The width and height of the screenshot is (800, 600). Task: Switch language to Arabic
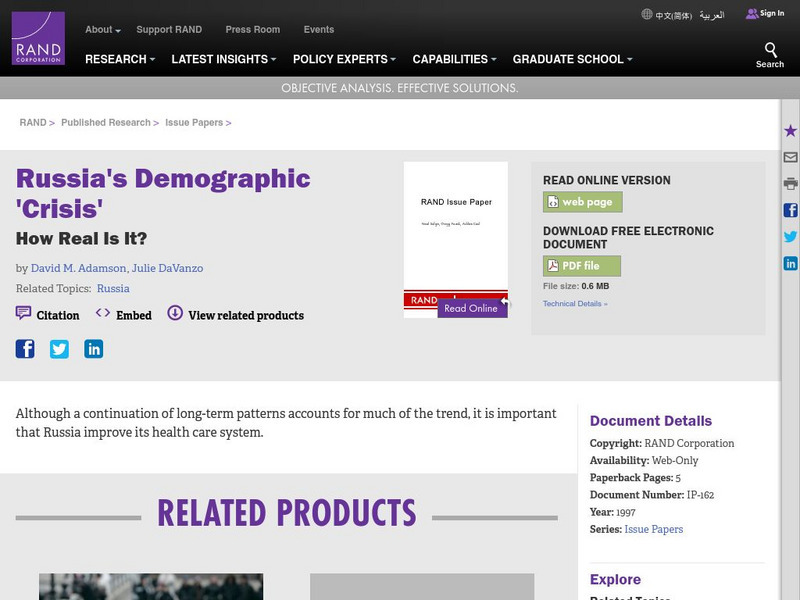(712, 15)
